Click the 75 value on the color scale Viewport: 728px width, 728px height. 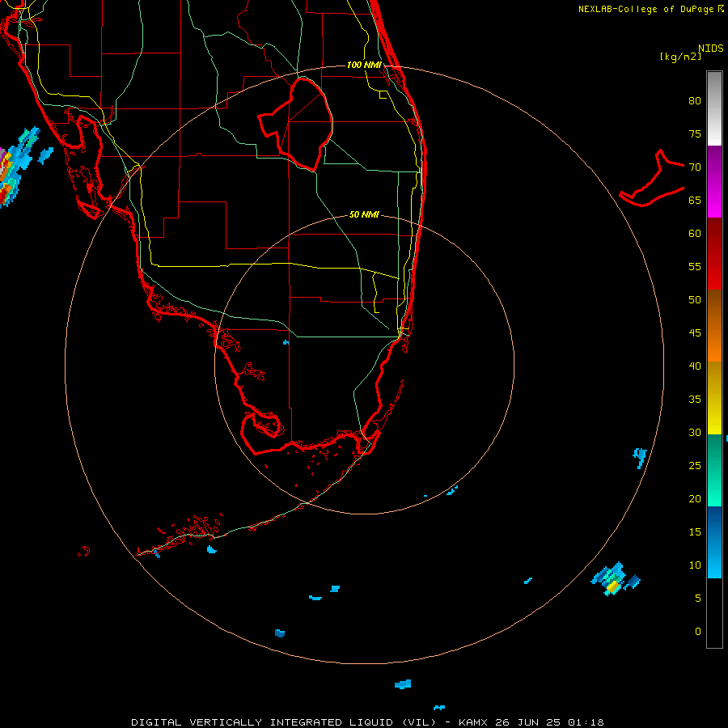(695, 133)
